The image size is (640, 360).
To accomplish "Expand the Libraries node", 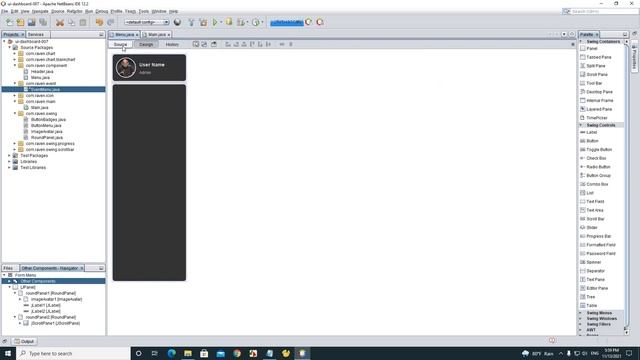I will pyautogui.click(x=10, y=162).
